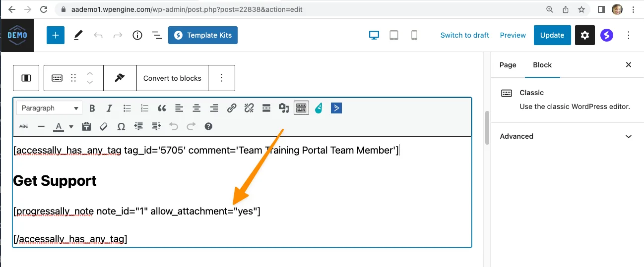Align text center

point(196,108)
